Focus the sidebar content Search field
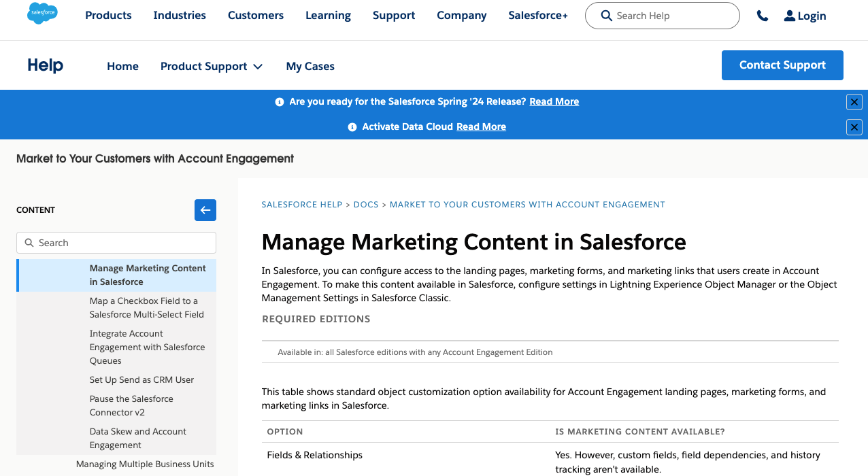This screenshot has height=476, width=868. [116, 243]
